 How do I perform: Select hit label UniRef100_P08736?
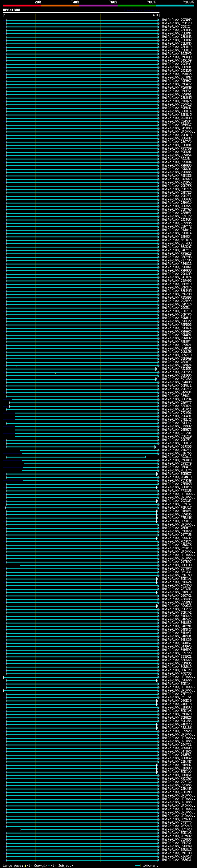(x=177, y=674)
